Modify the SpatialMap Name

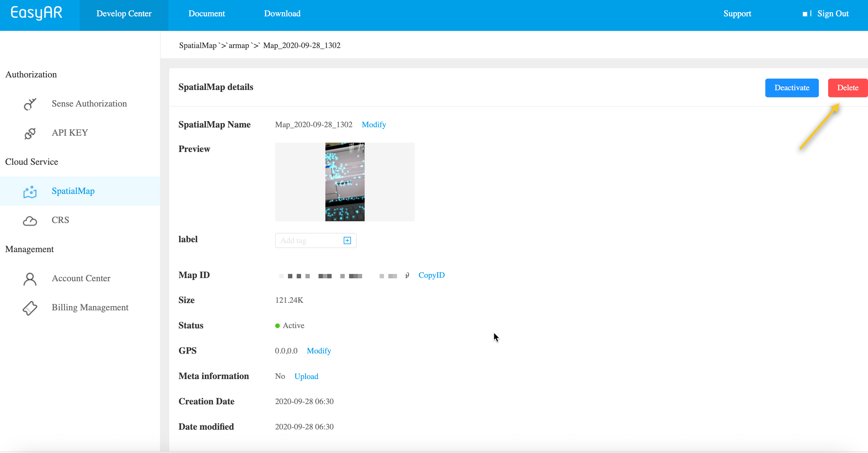(x=374, y=125)
